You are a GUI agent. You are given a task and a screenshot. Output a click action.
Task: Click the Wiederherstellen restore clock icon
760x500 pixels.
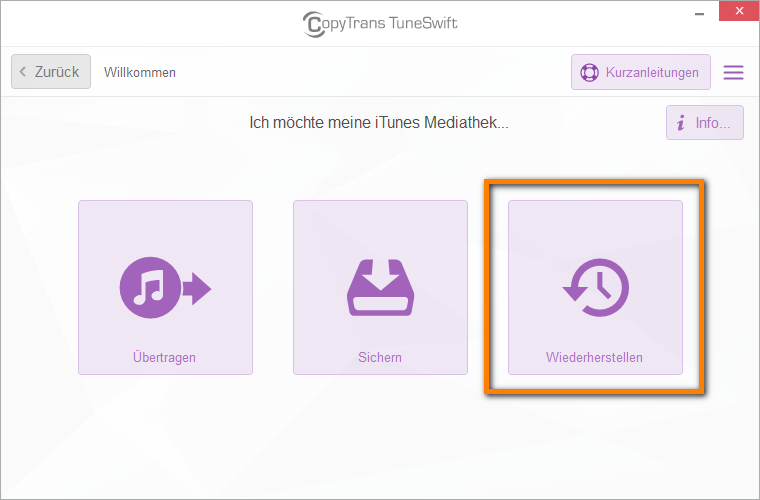tap(596, 288)
